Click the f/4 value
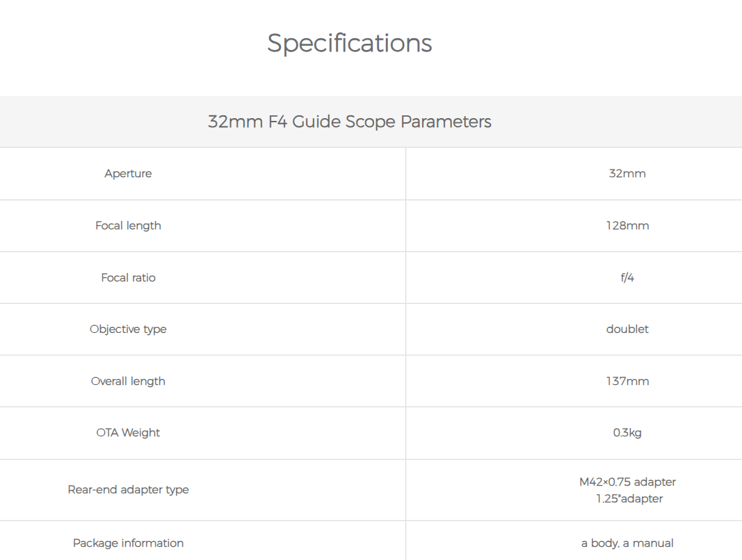742x560 pixels. tap(627, 278)
